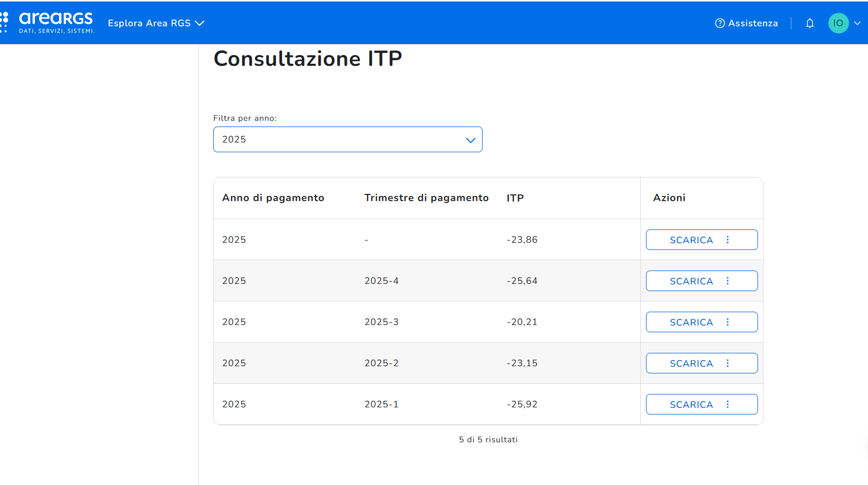The height and width of the screenshot is (485, 868).
Task: Open more options for the 2025-1 row
Action: (728, 404)
